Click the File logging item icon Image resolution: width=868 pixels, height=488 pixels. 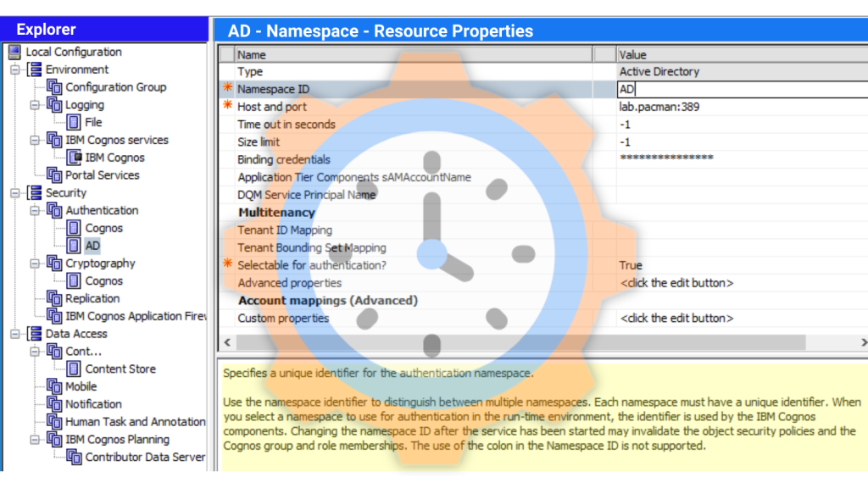click(74, 122)
